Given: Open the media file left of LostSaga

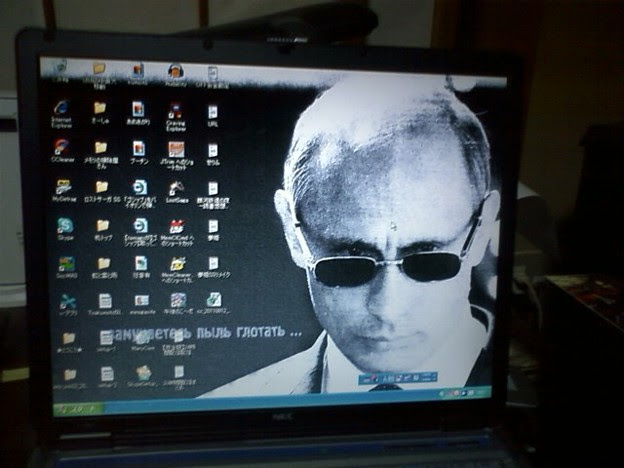Looking at the screenshot, I should tap(140, 193).
